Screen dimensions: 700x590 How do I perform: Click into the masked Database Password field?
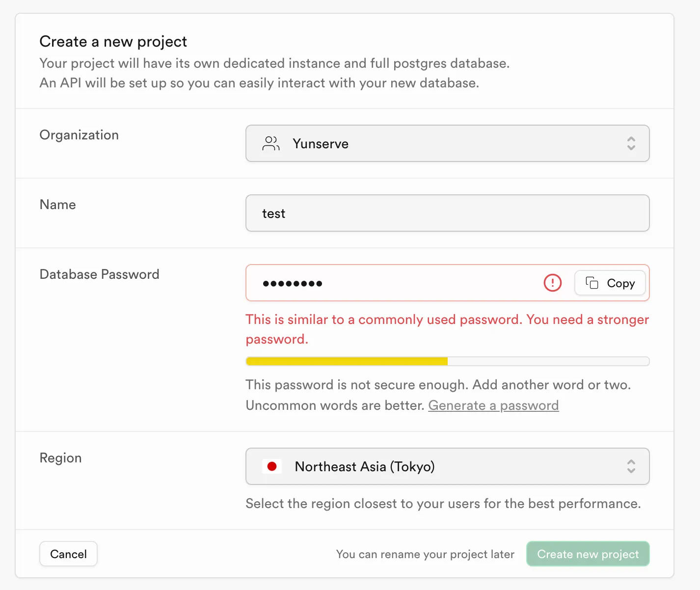393,283
